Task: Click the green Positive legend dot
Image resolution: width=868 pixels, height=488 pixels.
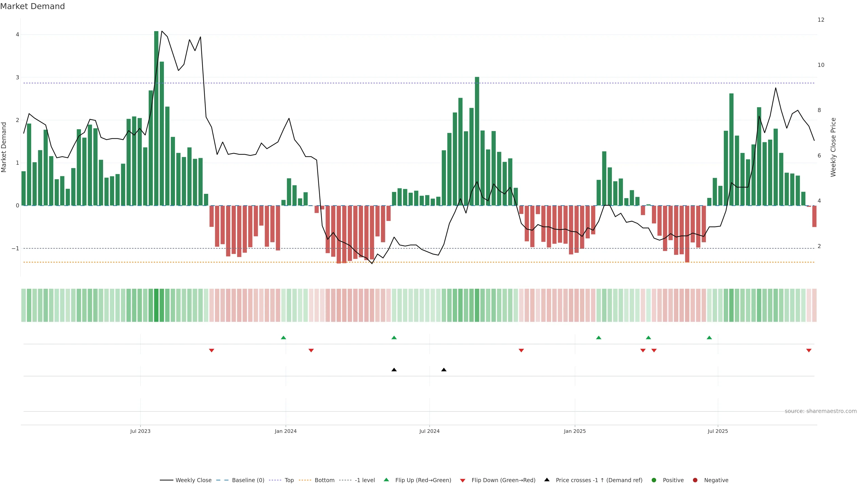Action: (x=654, y=480)
